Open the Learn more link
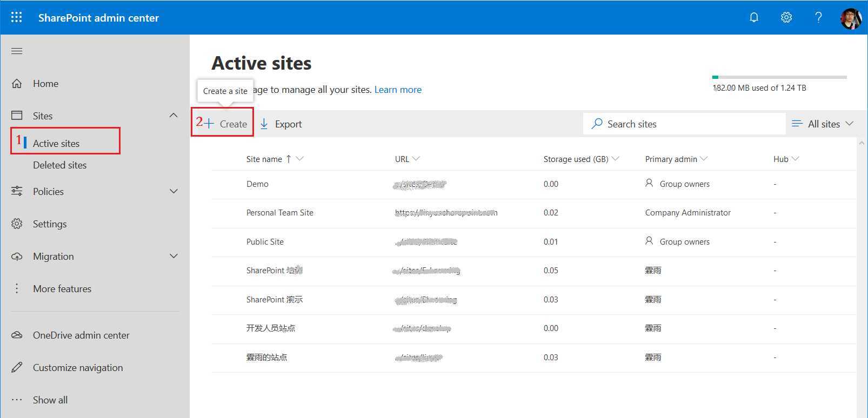The width and height of the screenshot is (868, 418). pyautogui.click(x=398, y=90)
